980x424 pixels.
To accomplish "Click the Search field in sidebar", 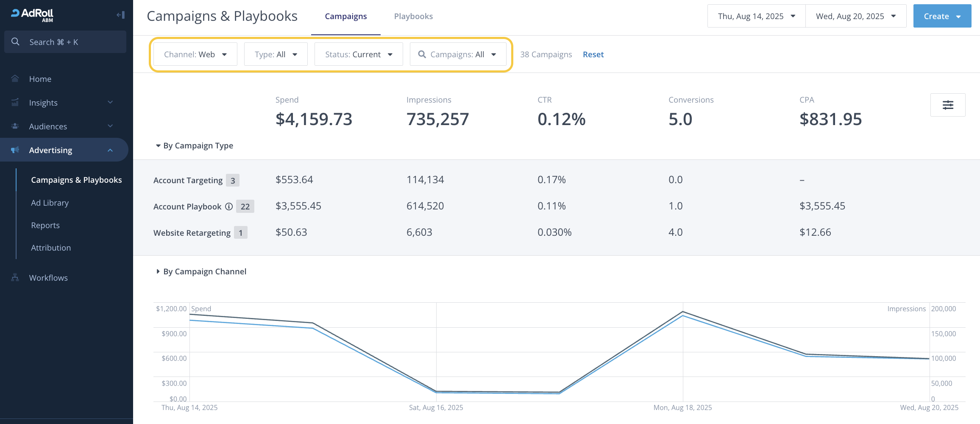I will click(65, 42).
